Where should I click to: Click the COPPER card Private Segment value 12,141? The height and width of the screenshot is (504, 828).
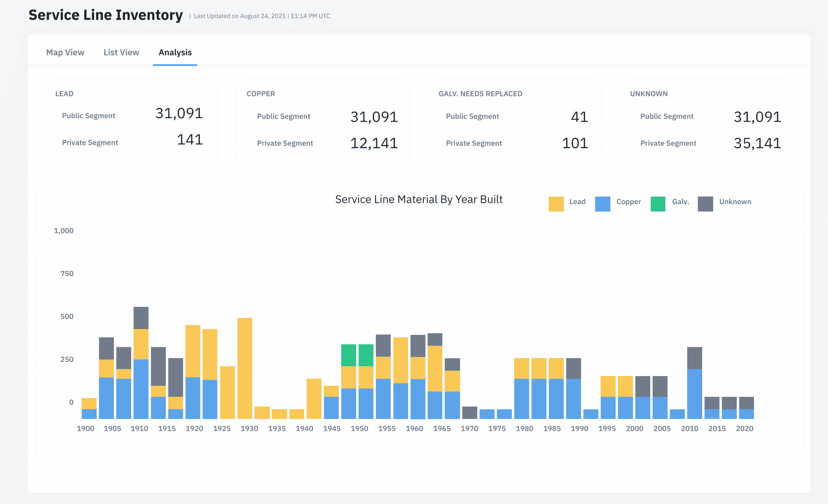[374, 143]
